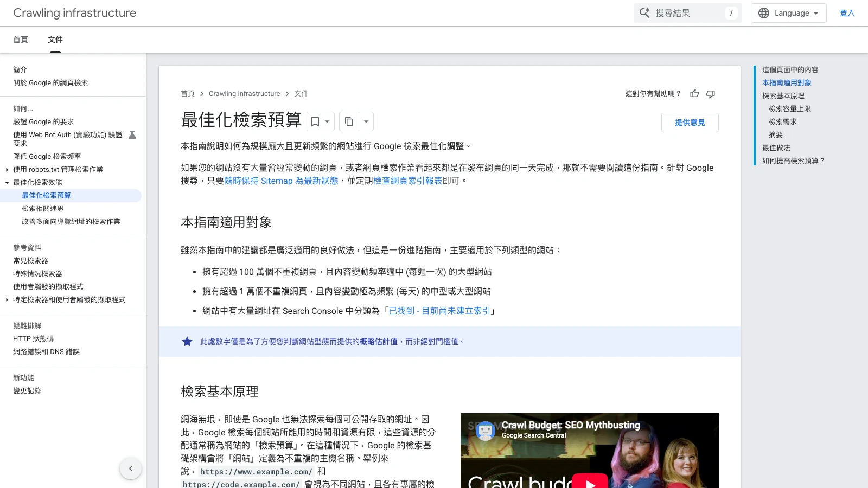
Task: Open 驗證 Google 的要求 sidebar item
Action: (x=43, y=122)
